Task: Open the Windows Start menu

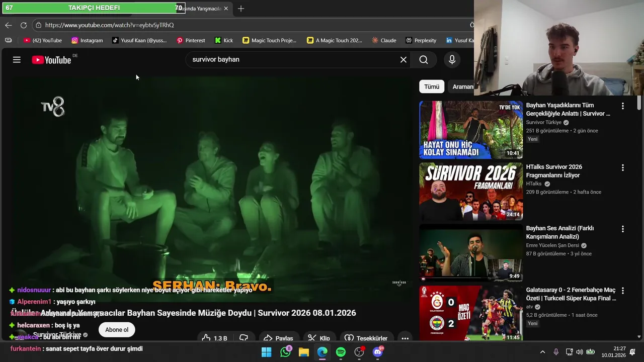Action: point(267,352)
